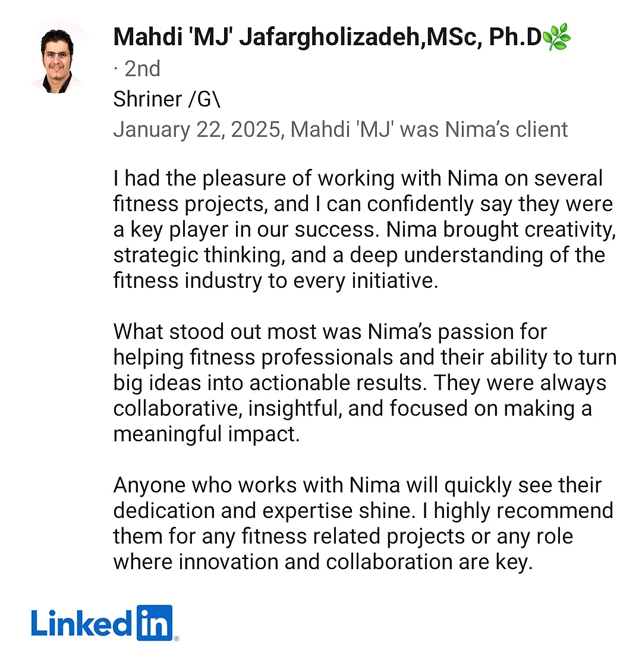This screenshot has width=642, height=672.
Task: Open Mahdi's circular profile photo
Action: coord(57,56)
